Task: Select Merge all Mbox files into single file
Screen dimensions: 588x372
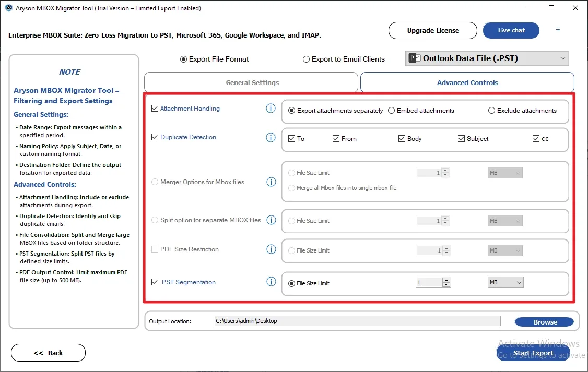Action: 291,188
